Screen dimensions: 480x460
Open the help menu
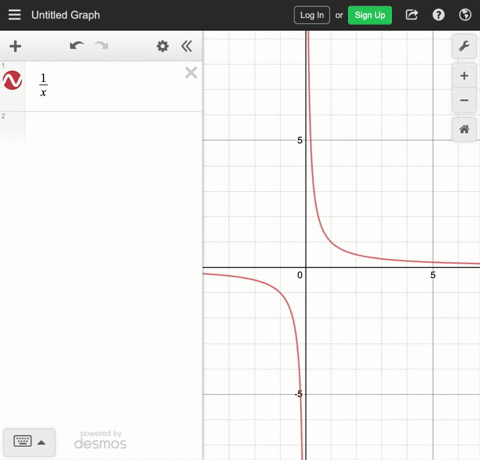[438, 15]
